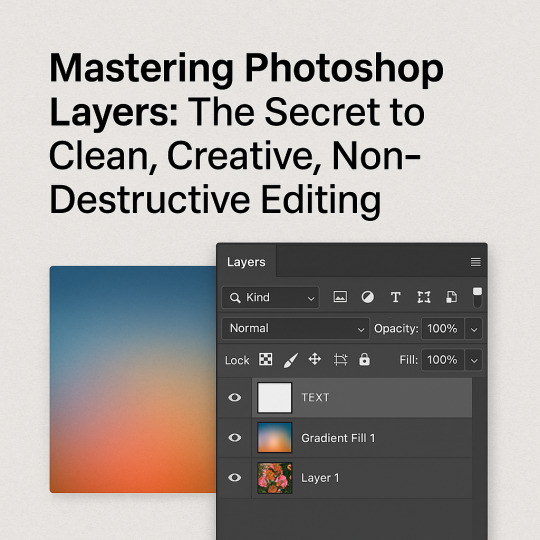540x540 pixels.
Task: Click the blue-orange gradient image
Action: point(133,379)
